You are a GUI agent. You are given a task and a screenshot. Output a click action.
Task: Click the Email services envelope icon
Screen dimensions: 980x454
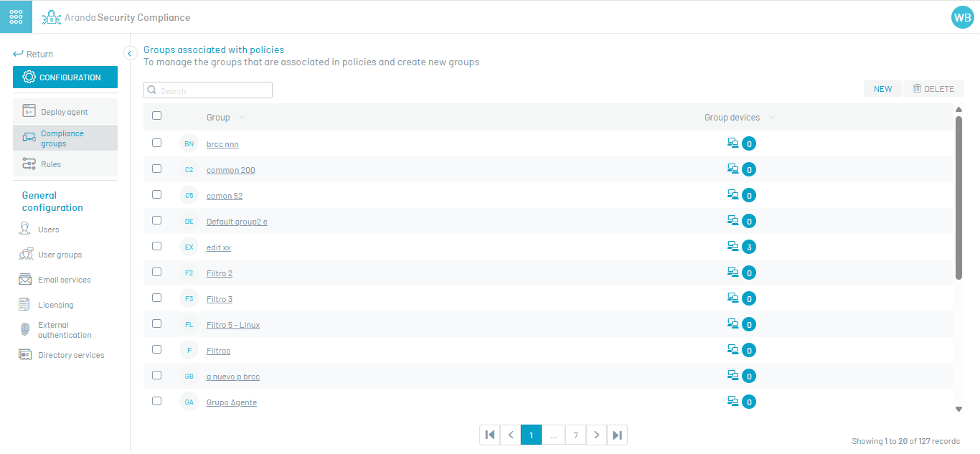pyautogui.click(x=25, y=280)
